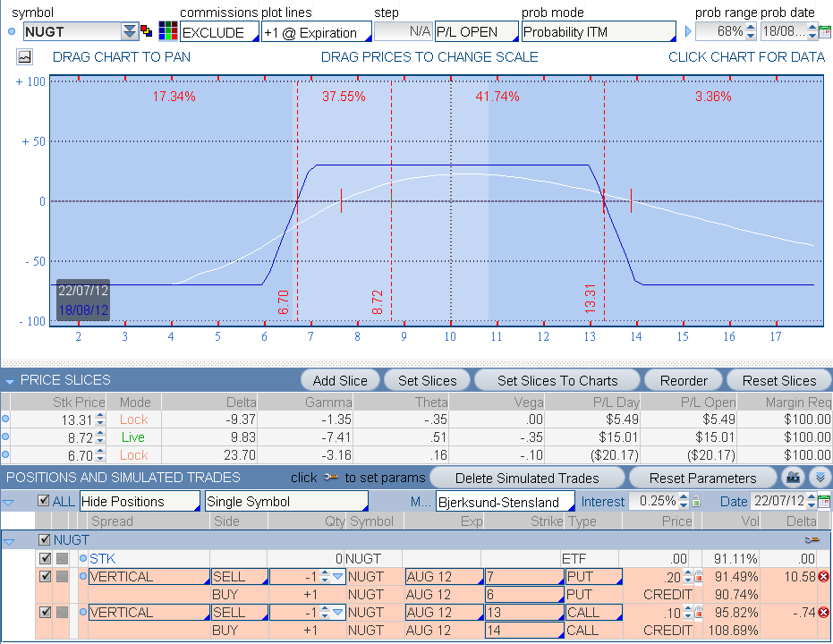Screen dimensions: 833x644
Task: Remove the PUT vertical with red X
Action: [x=824, y=577]
